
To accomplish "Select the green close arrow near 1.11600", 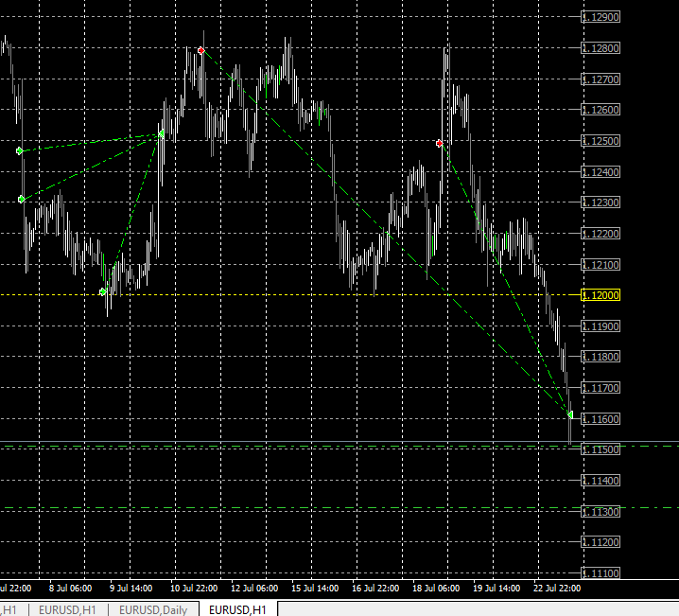I will click(570, 415).
